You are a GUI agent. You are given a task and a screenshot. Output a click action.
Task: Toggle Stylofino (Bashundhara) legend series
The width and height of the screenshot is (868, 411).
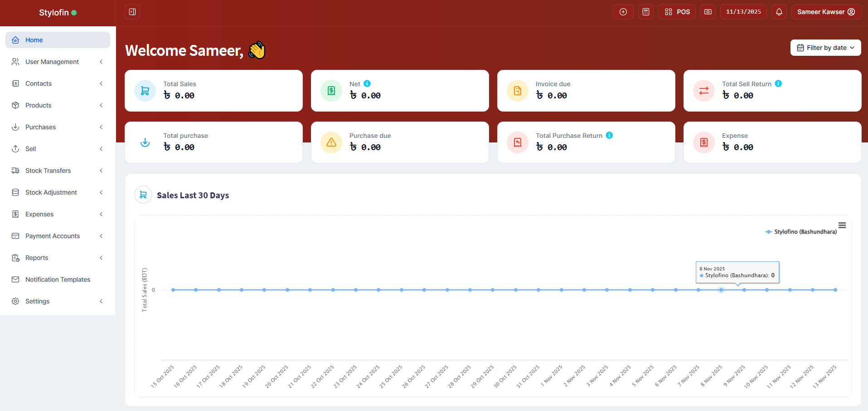coord(801,232)
